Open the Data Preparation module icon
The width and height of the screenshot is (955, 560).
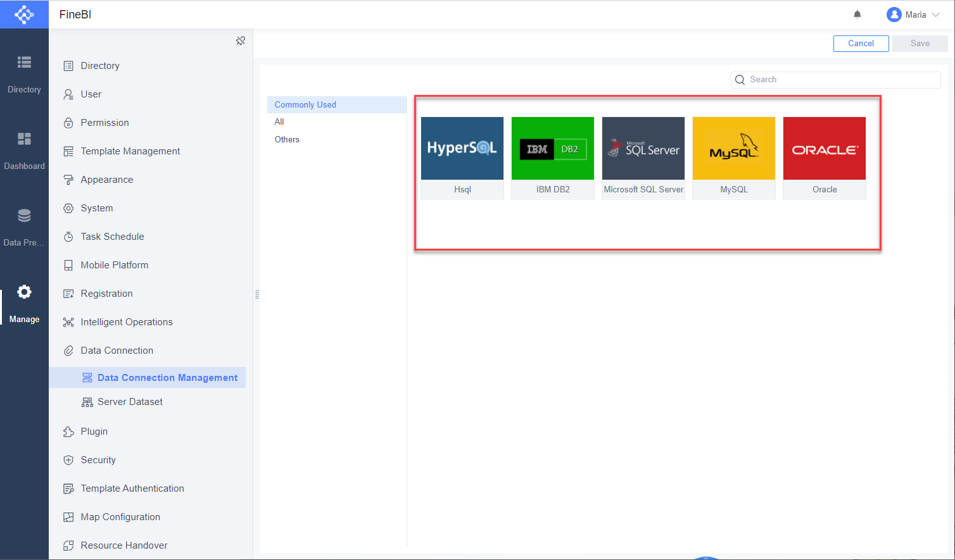coord(24,215)
